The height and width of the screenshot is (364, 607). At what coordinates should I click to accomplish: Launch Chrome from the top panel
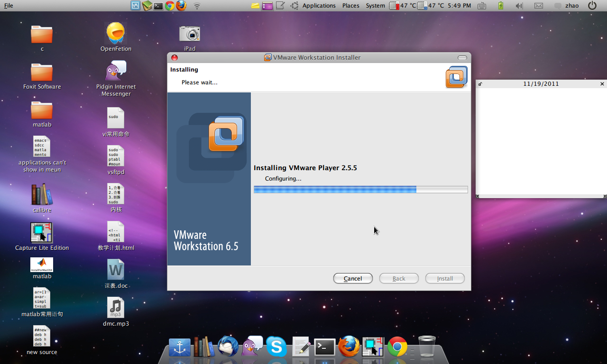click(170, 6)
